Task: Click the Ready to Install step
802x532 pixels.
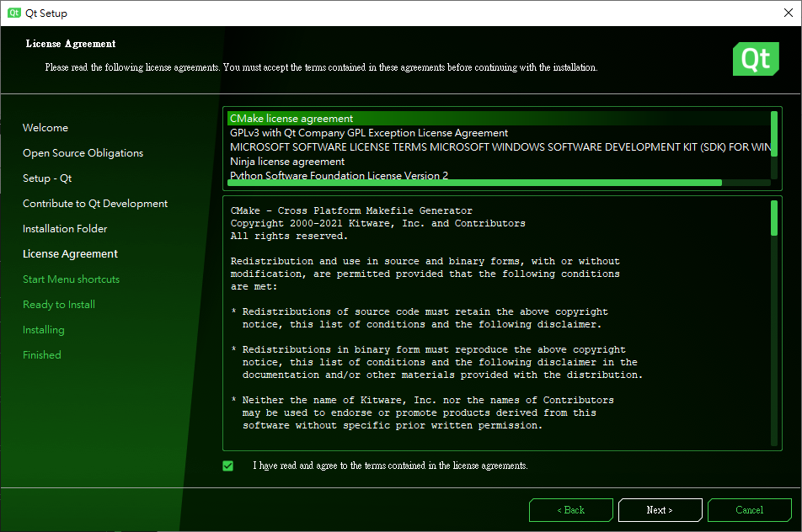Action: [59, 305]
